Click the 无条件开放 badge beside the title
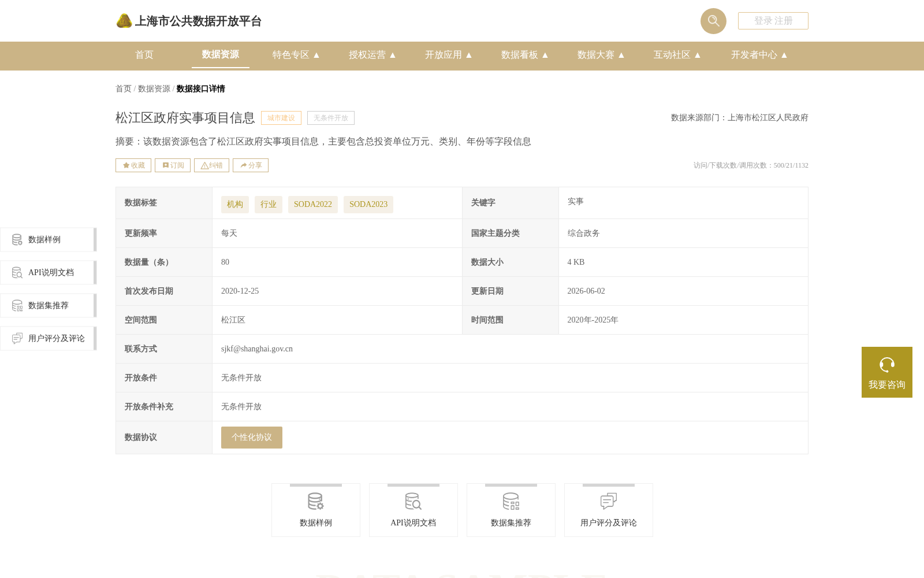 click(x=331, y=118)
